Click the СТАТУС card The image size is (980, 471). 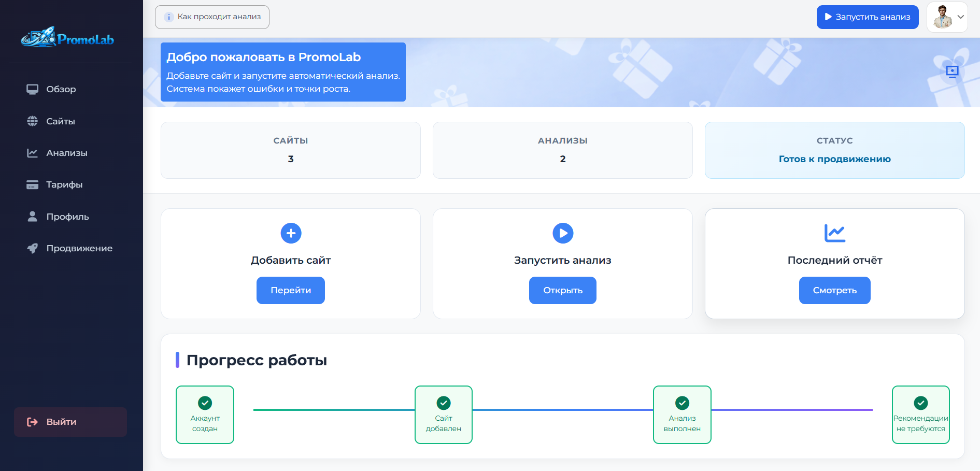pyautogui.click(x=835, y=150)
